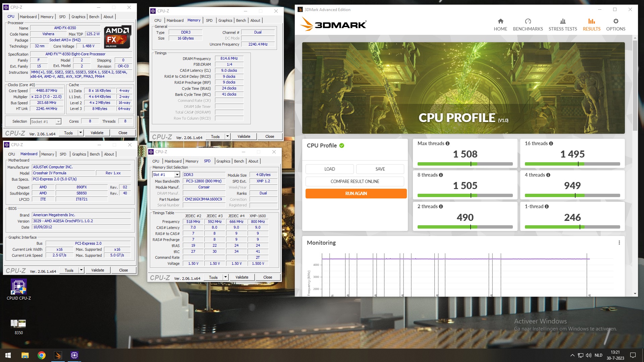Click Validate in CPU tab window
644x362 pixels.
97,133
